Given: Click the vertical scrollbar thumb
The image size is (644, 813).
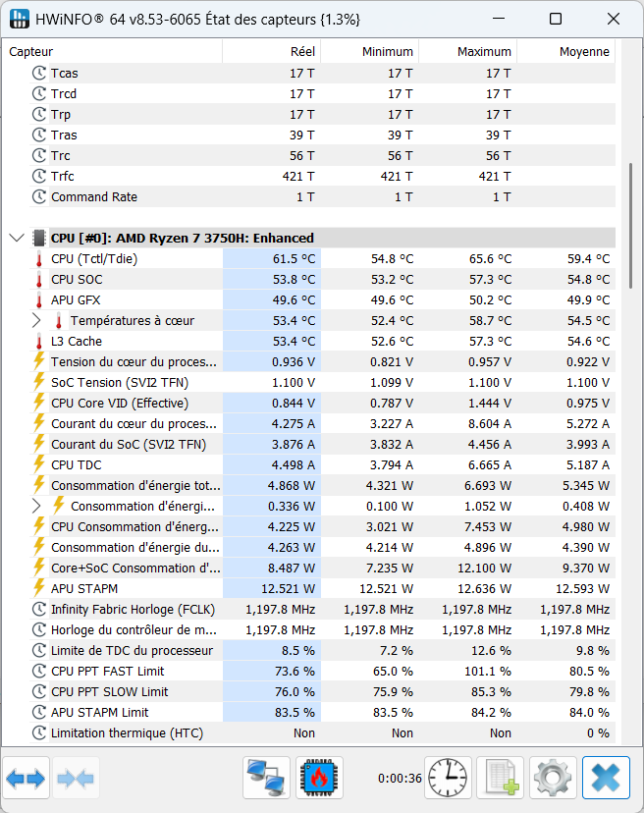Looking at the screenshot, I should (630, 226).
